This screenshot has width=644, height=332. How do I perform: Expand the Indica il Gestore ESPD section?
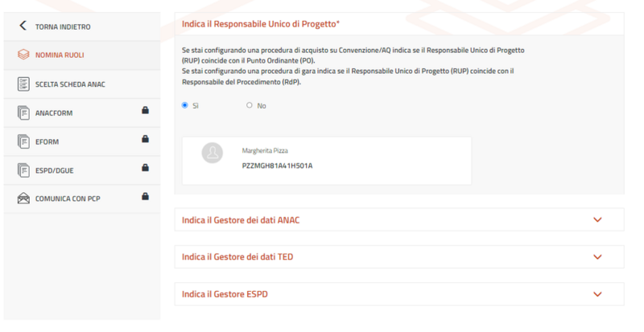(597, 294)
